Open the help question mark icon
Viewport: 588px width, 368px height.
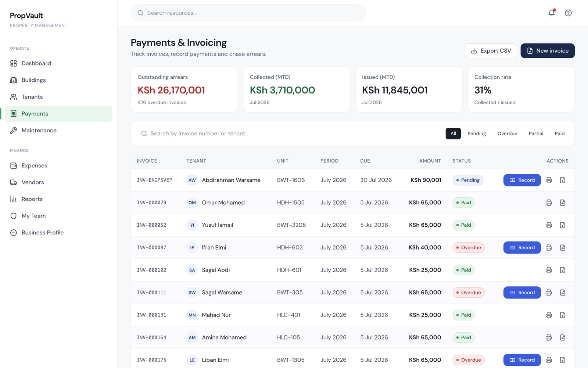pos(568,13)
